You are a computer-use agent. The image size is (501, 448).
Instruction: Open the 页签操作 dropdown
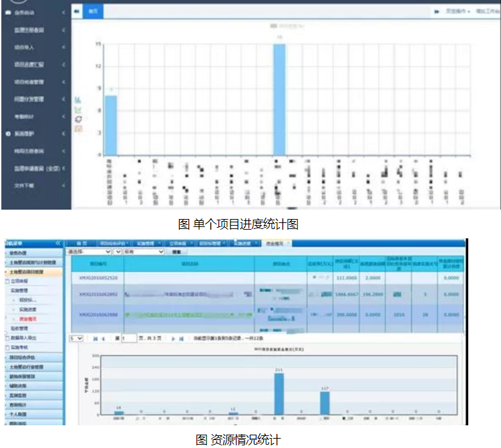[458, 11]
